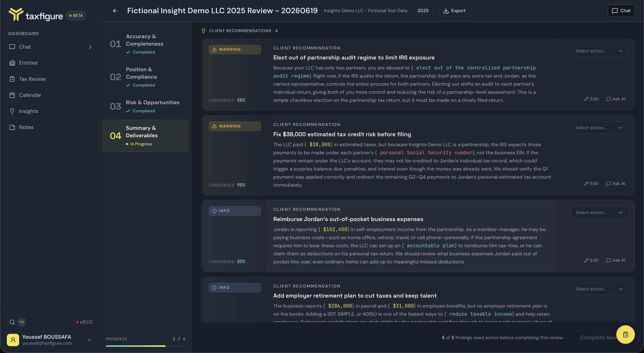The width and height of the screenshot is (644, 353).
Task: Click the confidence 85% value
Action: 241,261
